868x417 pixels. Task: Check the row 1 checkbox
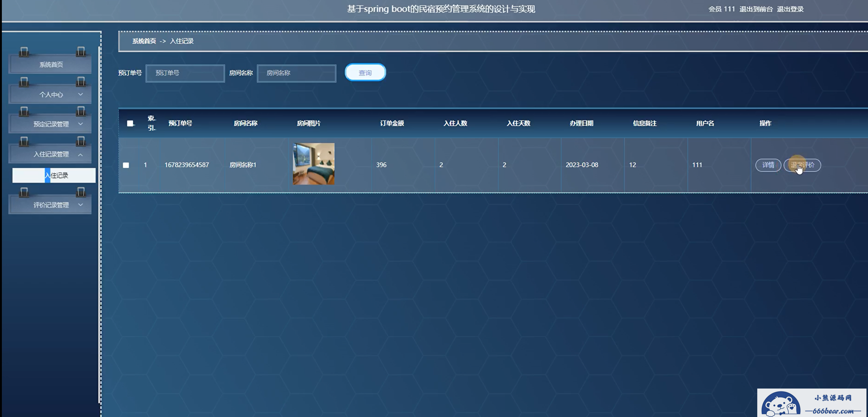coord(126,165)
